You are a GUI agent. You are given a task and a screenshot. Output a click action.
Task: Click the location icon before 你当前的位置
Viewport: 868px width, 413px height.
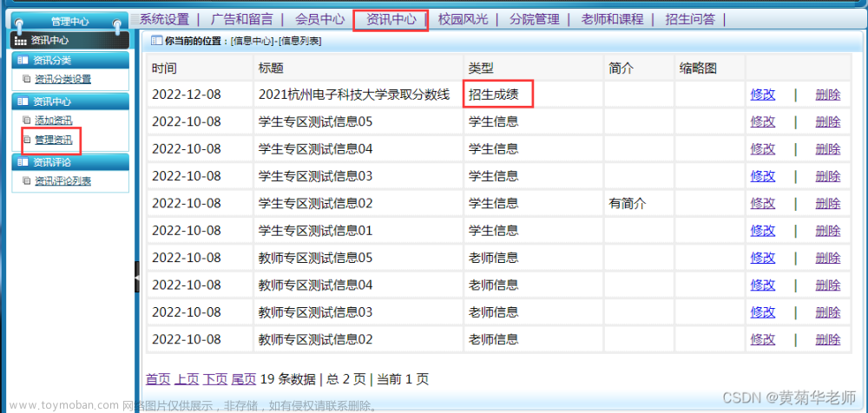[x=156, y=41]
